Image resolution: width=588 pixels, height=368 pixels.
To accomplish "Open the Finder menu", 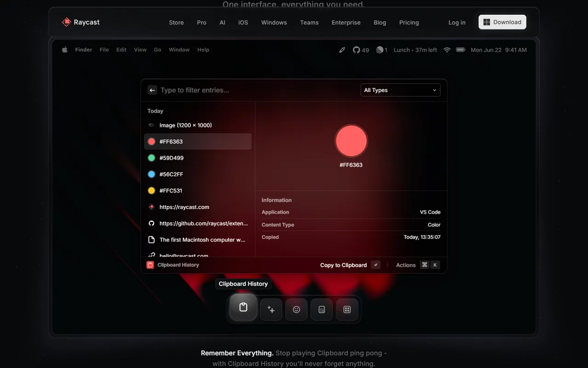I will tap(84, 50).
